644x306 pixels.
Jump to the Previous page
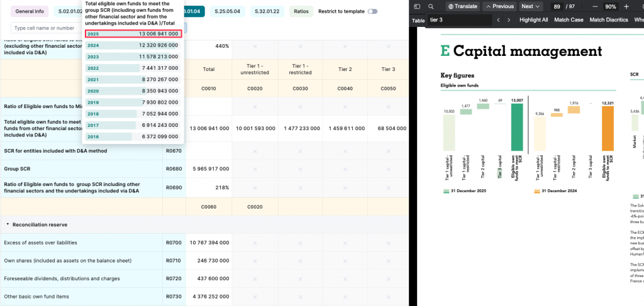pyautogui.click(x=499, y=6)
